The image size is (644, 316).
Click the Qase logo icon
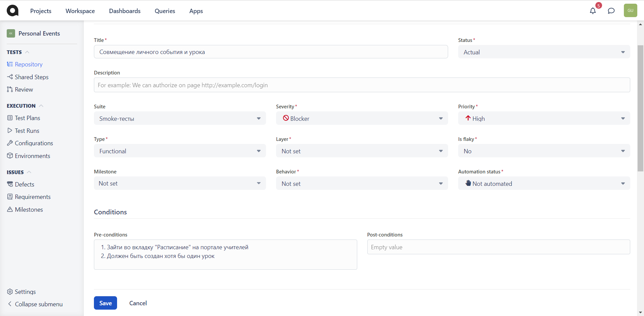[x=12, y=11]
